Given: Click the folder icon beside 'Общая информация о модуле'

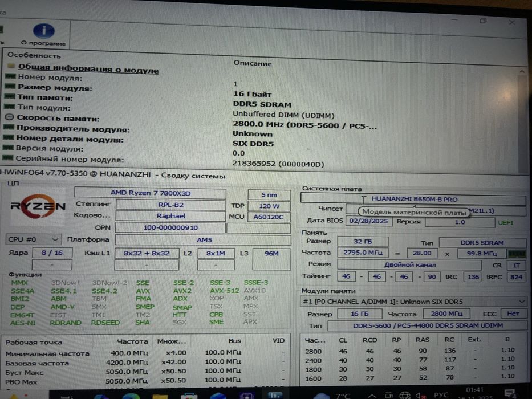Looking at the screenshot, I should (x=11, y=66).
